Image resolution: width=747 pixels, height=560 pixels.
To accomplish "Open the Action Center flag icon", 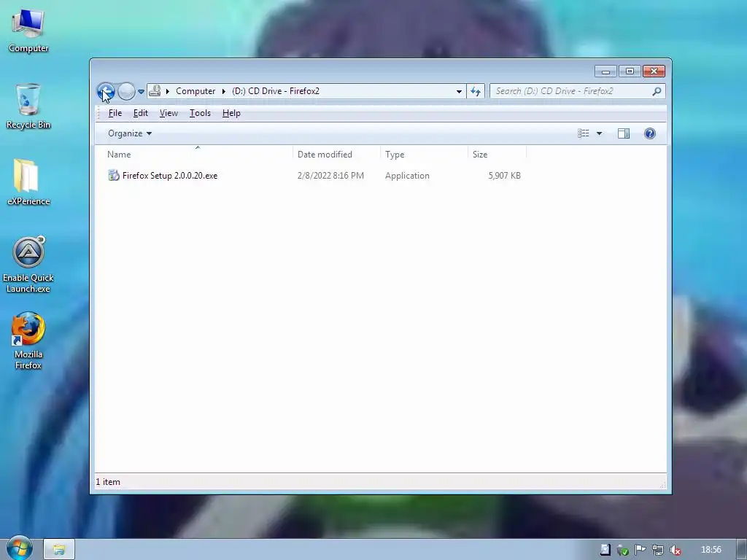I will tap(640, 550).
